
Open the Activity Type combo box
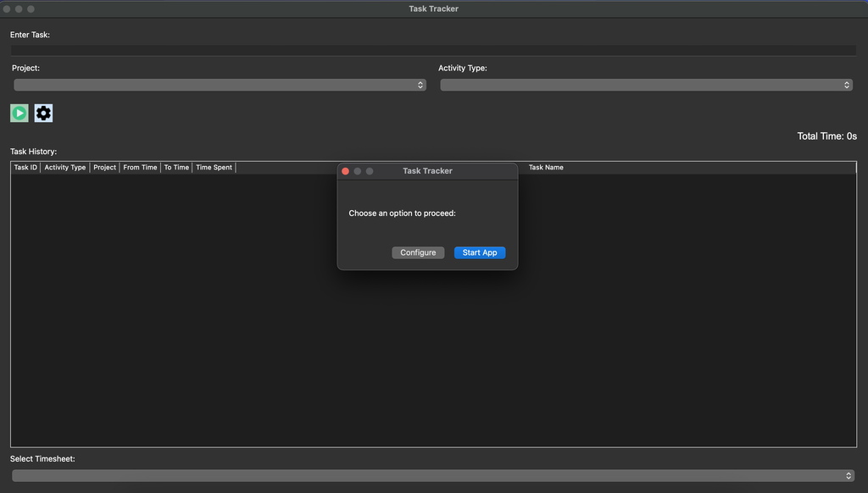646,85
